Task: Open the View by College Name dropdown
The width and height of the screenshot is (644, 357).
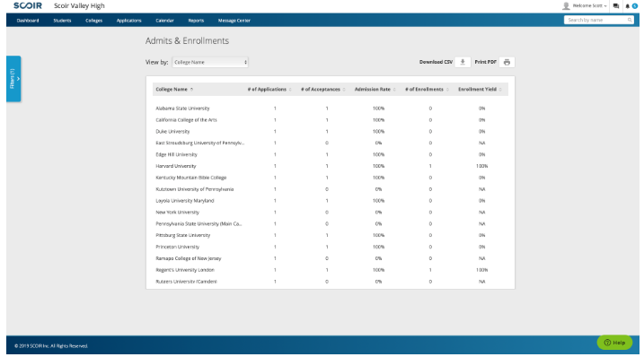Action: [x=210, y=62]
